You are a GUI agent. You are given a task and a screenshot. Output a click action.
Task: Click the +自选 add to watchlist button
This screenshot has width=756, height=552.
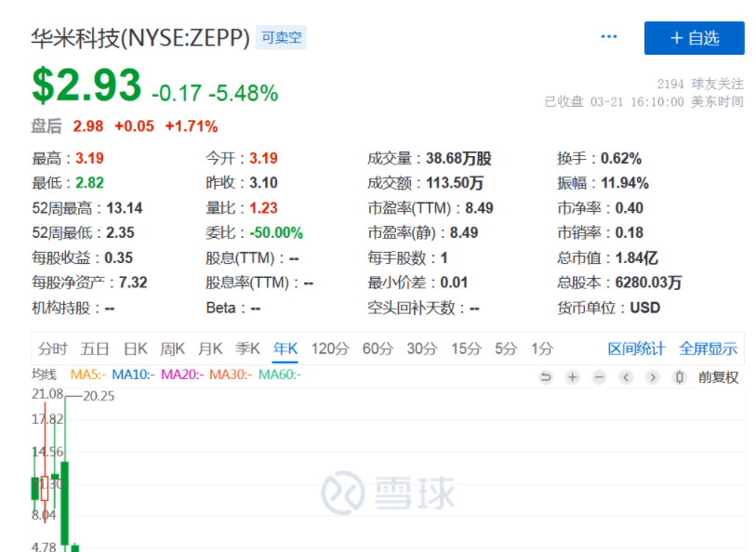pyautogui.click(x=695, y=38)
